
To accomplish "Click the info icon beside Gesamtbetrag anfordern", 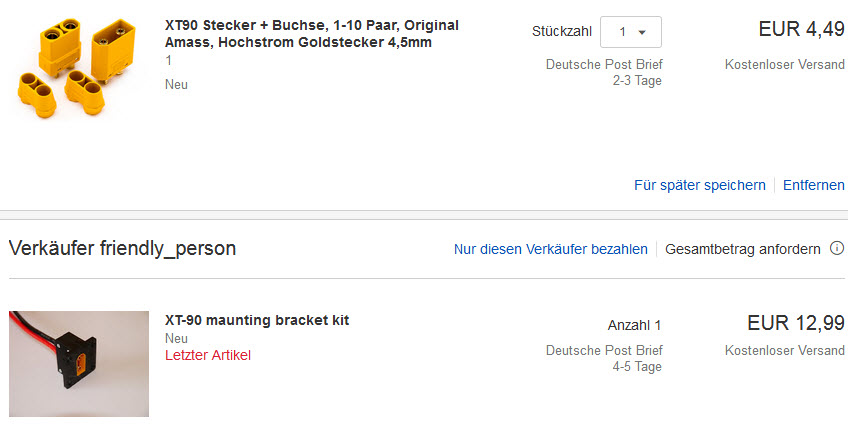I will click(x=838, y=249).
